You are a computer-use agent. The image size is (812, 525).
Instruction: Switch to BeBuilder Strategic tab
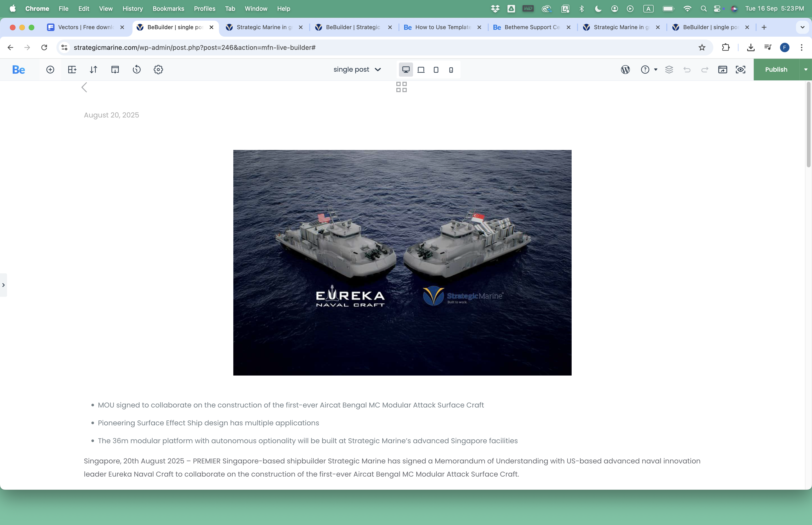coord(353,27)
